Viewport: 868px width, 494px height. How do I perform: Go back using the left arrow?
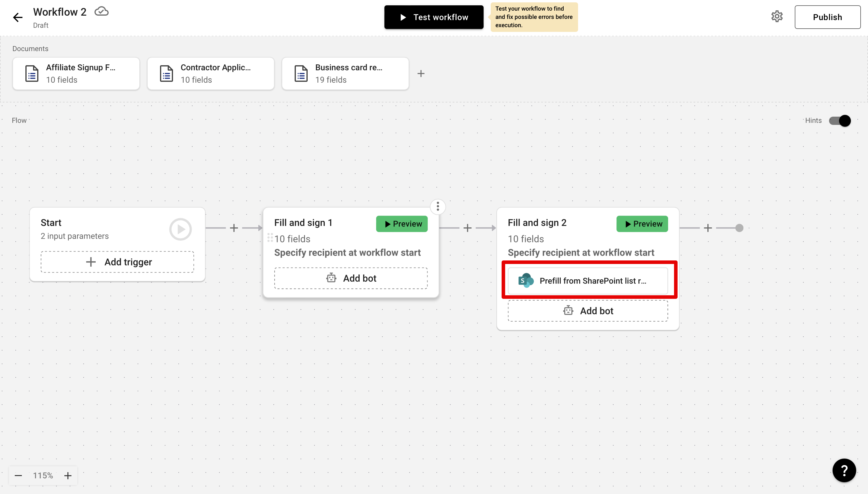(18, 17)
